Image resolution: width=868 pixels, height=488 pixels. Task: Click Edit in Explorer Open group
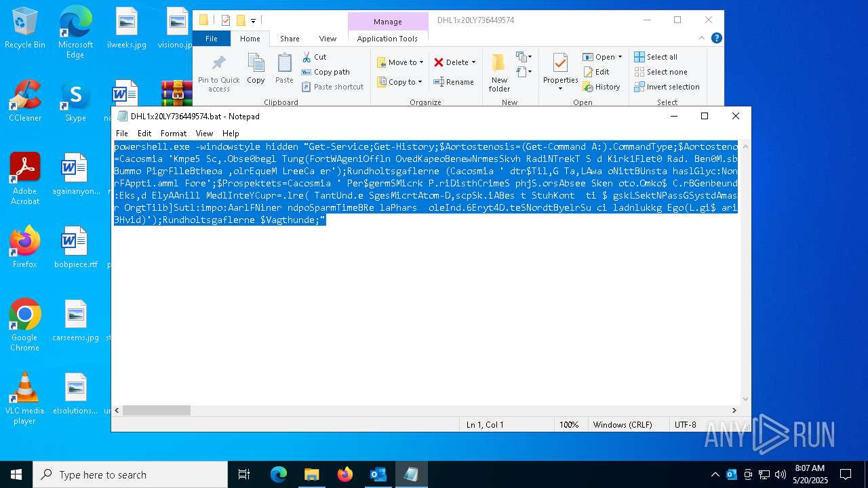point(596,72)
